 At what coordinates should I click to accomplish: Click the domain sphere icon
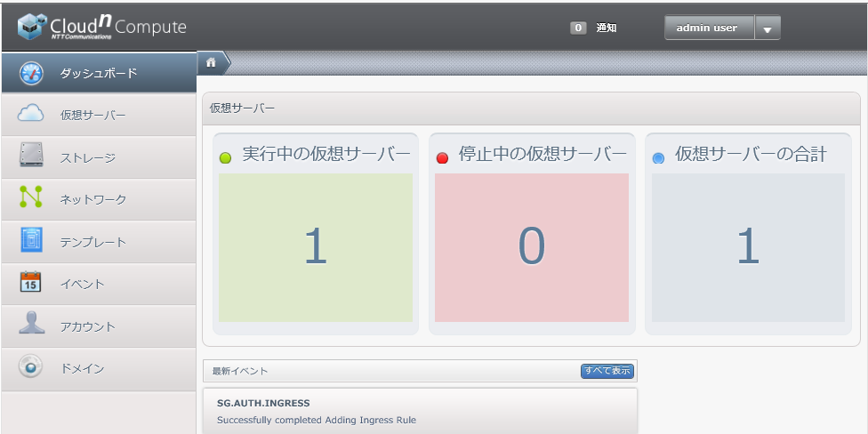click(31, 367)
